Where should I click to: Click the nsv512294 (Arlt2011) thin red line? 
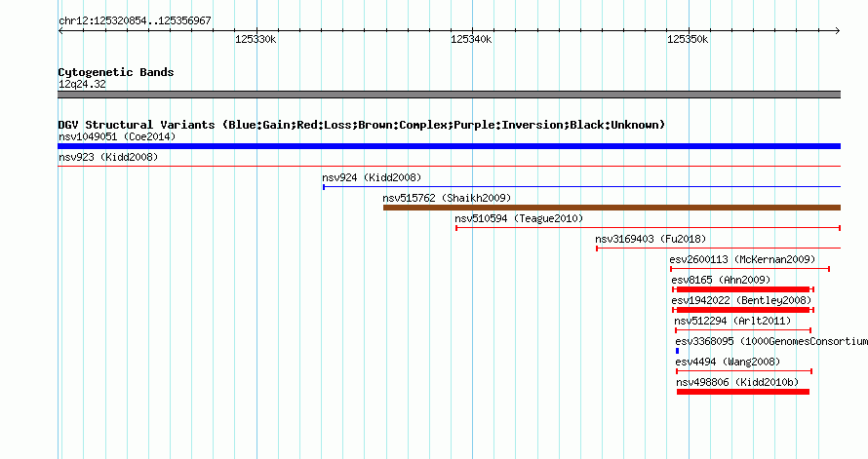(x=743, y=330)
